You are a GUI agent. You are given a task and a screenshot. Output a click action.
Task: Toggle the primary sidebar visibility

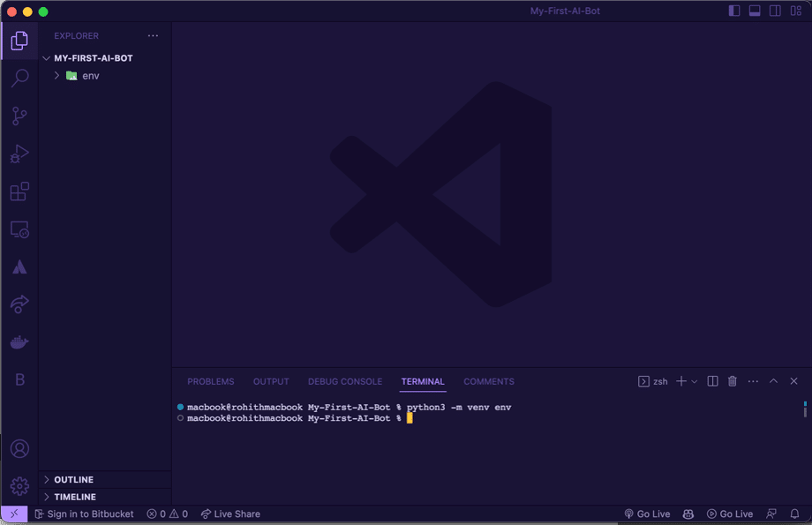734,11
